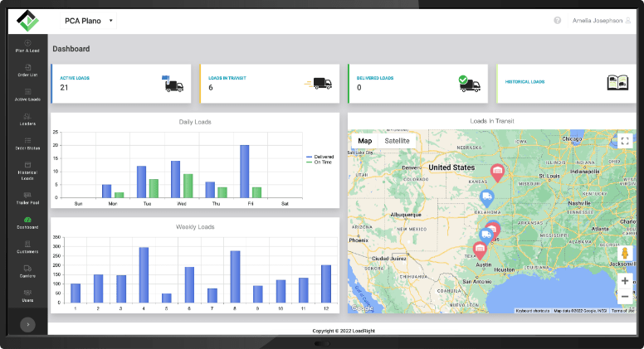Open Plan A Load in sidebar
Image resolution: width=644 pixels, height=349 pixels.
(x=28, y=46)
